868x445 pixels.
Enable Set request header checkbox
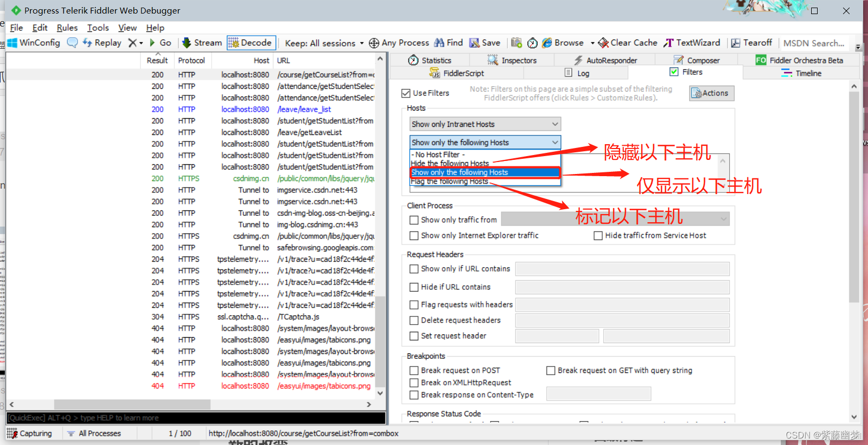pos(414,336)
